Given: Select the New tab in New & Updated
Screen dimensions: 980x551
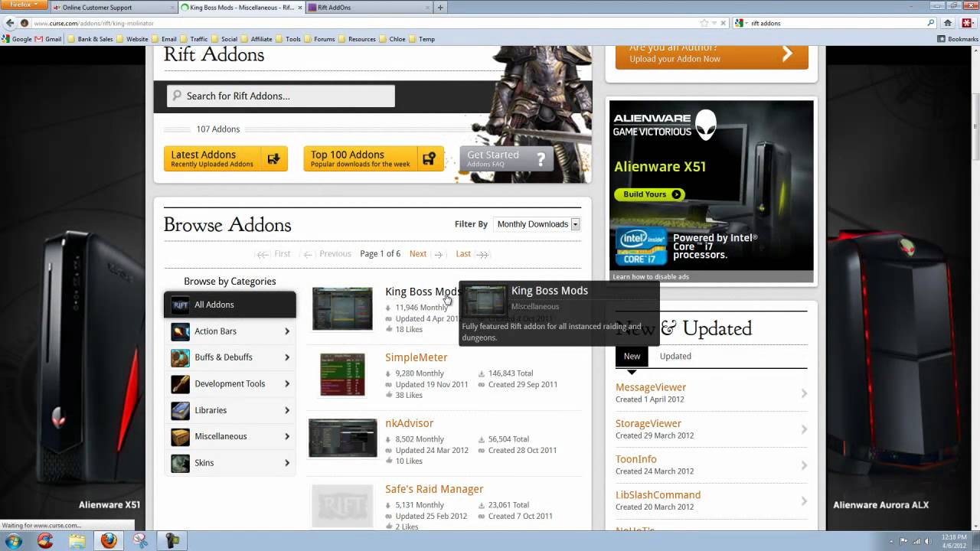Looking at the screenshot, I should coord(632,356).
